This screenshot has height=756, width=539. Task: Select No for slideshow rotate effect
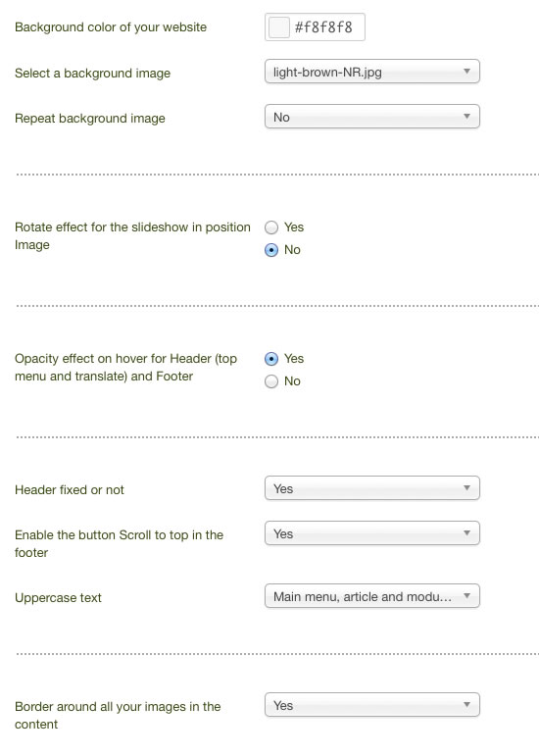271,250
